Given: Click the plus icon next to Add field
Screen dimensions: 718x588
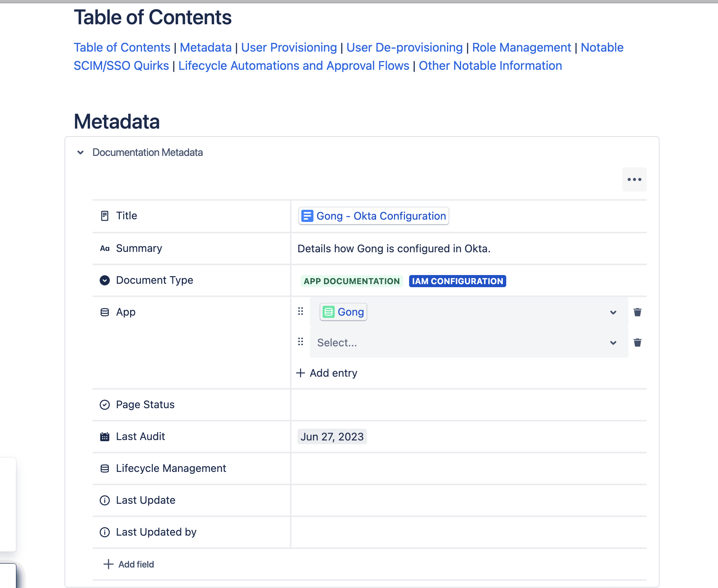Looking at the screenshot, I should 109,564.
